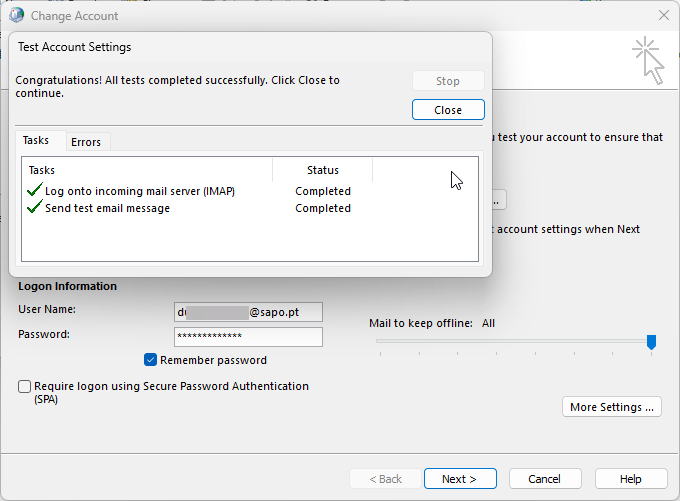Viewport: 680px width, 501px height.
Task: Click green checkmark beside Send test email message
Action: [35, 208]
